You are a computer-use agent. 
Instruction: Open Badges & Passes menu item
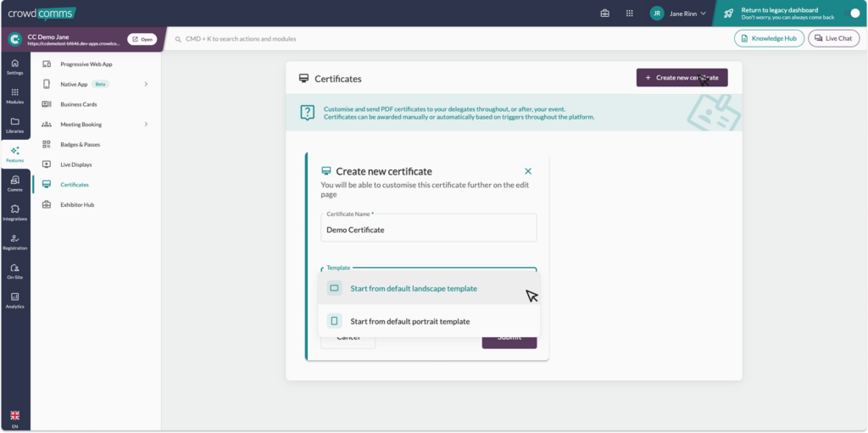[x=81, y=144]
